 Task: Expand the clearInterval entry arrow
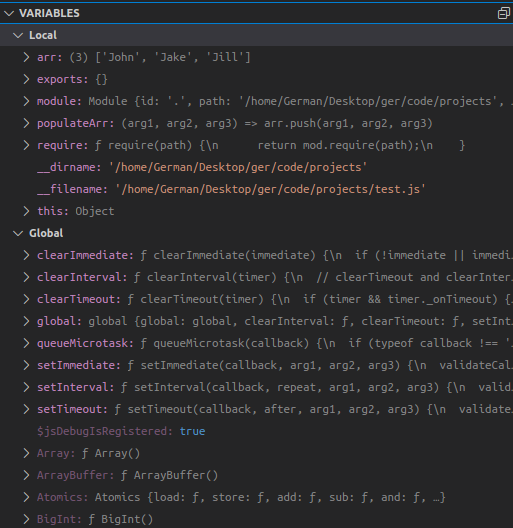pyautogui.click(x=26, y=277)
